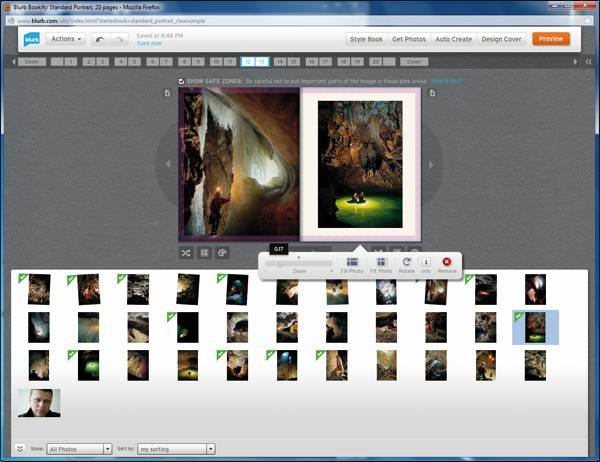Select first thumbnail in top row
This screenshot has height=462, width=600.
point(39,289)
